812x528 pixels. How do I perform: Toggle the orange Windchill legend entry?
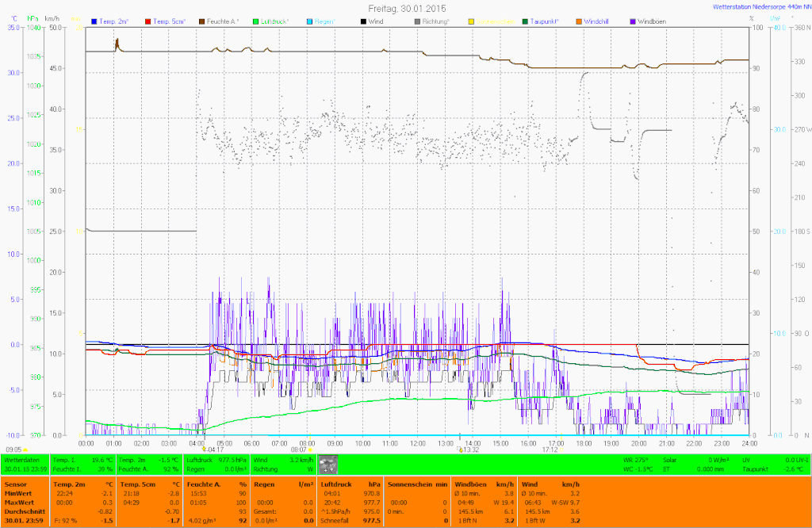click(580, 21)
